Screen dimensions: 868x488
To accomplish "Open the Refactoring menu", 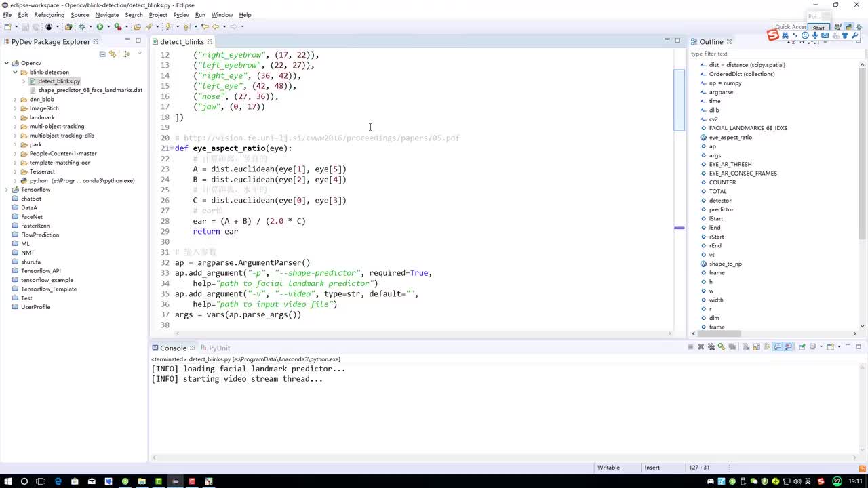I will click(49, 15).
